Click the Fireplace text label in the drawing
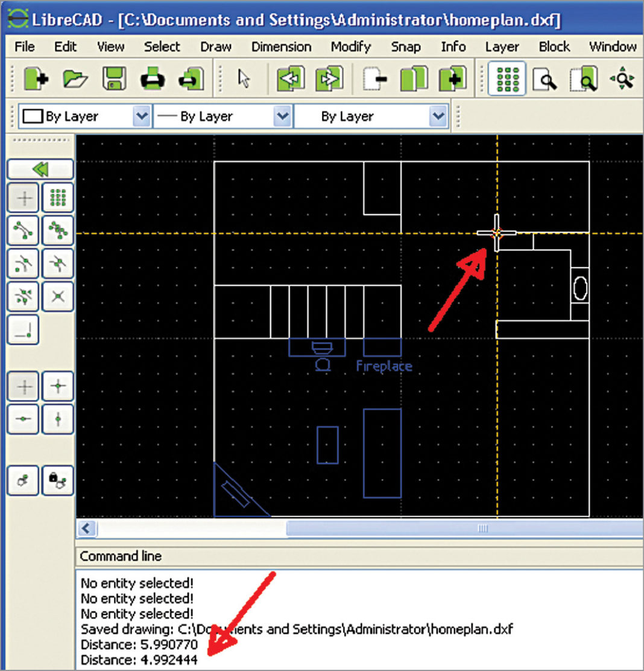644x671 pixels. click(384, 366)
